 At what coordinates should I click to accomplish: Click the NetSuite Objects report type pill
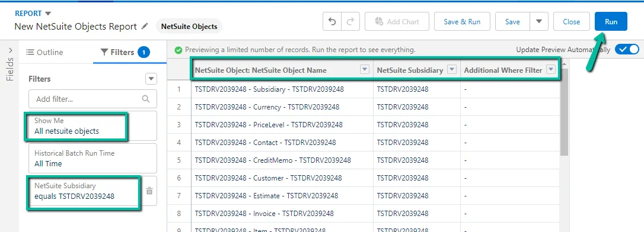(189, 26)
